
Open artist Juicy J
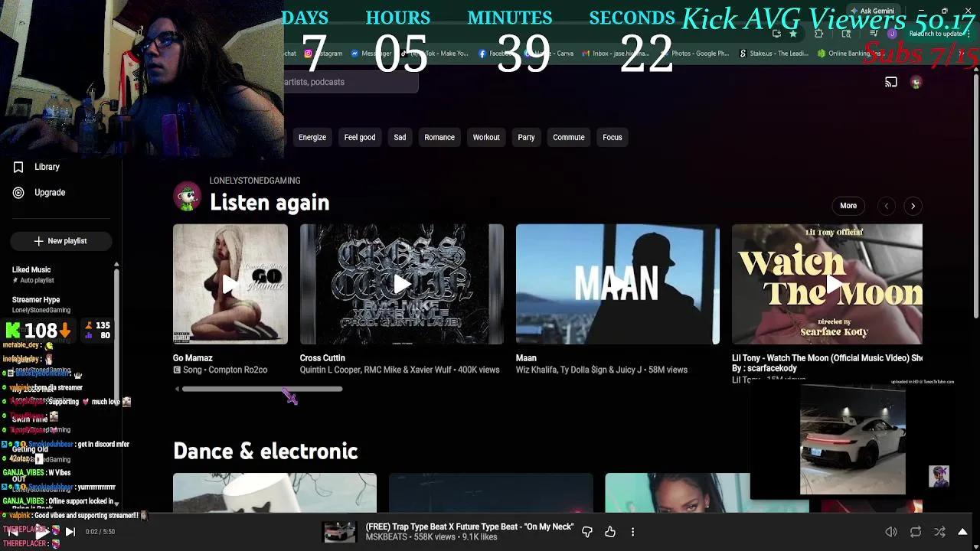point(629,370)
